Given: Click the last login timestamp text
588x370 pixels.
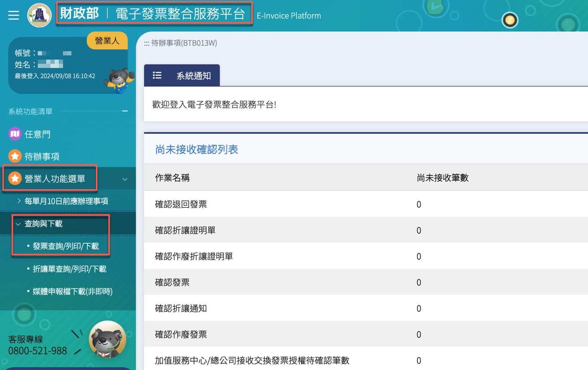Looking at the screenshot, I should pyautogui.click(x=55, y=76).
